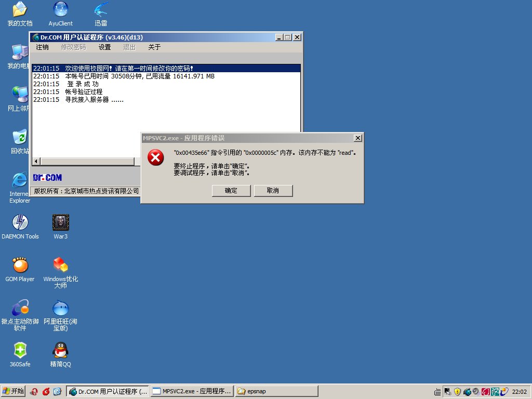The image size is (532, 399).
Task: Switch to the epsnap taskbar button
Action: point(277,392)
